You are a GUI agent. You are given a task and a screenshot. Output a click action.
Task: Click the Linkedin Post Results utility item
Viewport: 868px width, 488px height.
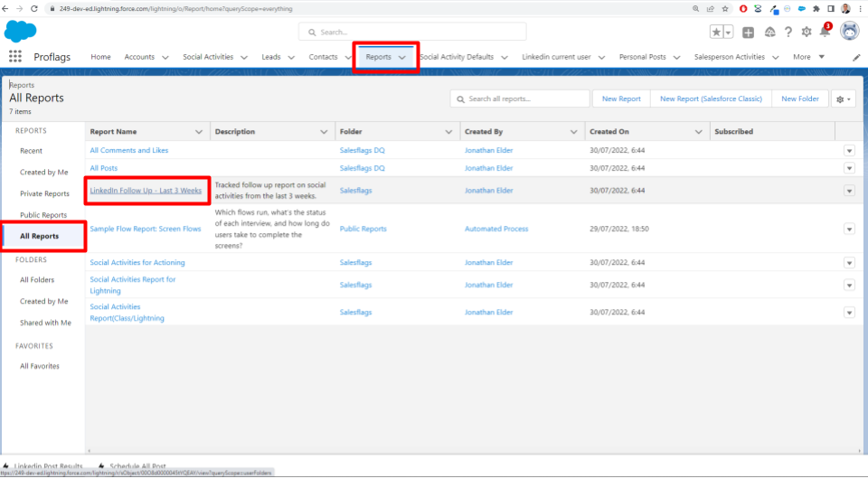(x=42, y=466)
